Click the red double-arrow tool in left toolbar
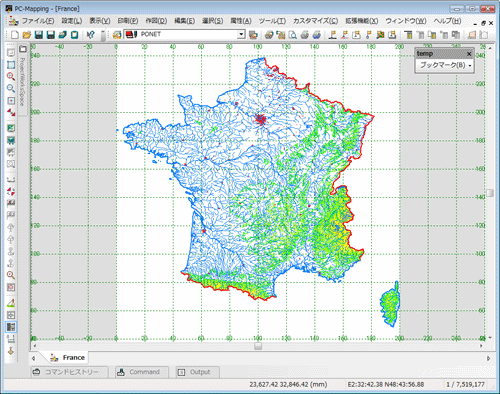Viewport: 500px width, 394px height. point(11,112)
